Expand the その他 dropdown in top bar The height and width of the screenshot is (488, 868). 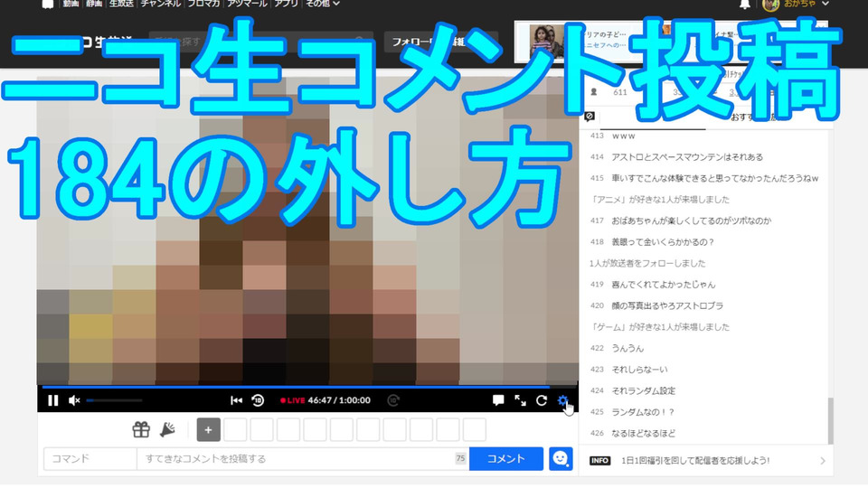322,4
